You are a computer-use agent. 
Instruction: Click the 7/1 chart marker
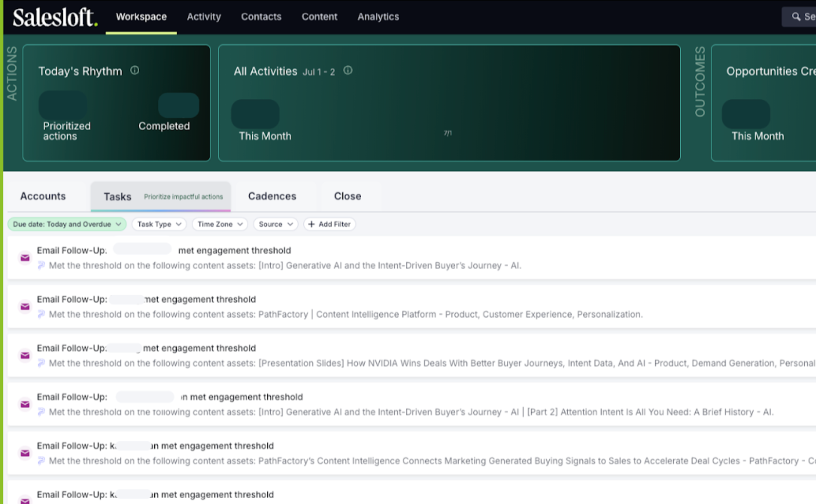448,133
